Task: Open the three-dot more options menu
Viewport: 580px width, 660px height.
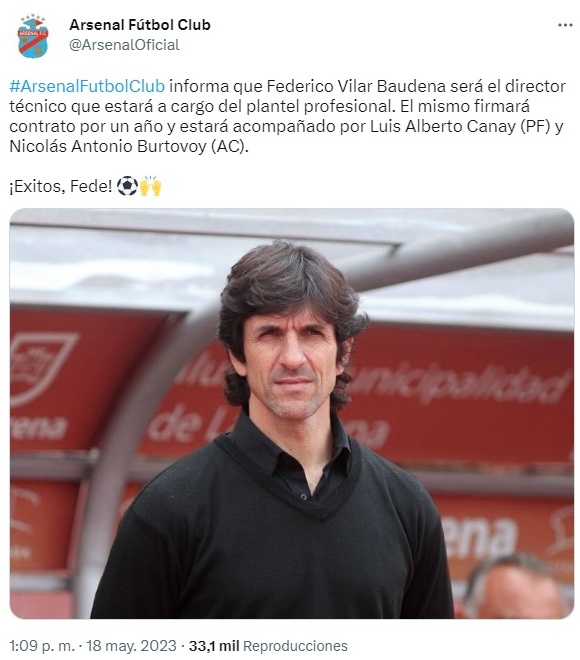Action: pos(565,25)
